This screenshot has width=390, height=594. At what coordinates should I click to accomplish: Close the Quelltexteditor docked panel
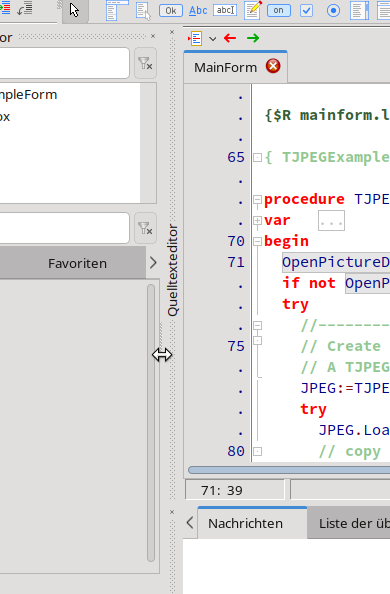[172, 32]
